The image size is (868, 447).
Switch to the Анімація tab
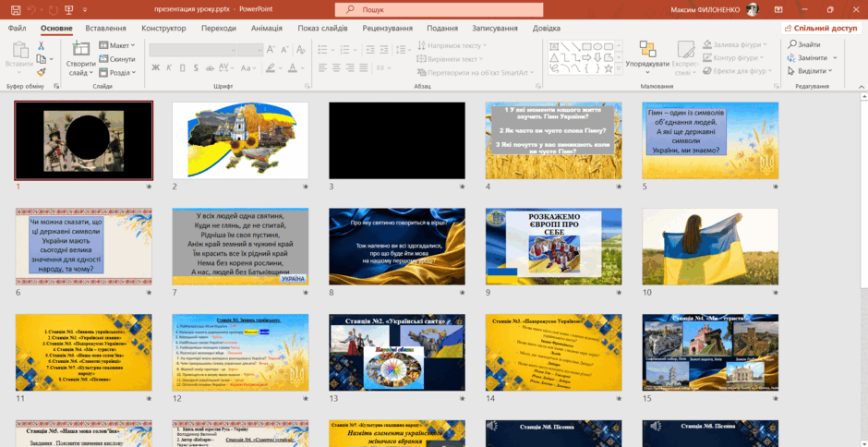click(266, 29)
